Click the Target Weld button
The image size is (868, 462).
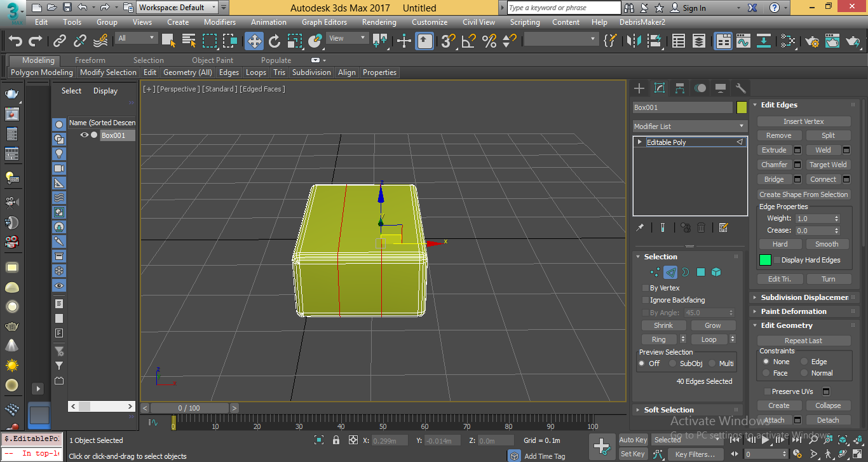point(828,165)
